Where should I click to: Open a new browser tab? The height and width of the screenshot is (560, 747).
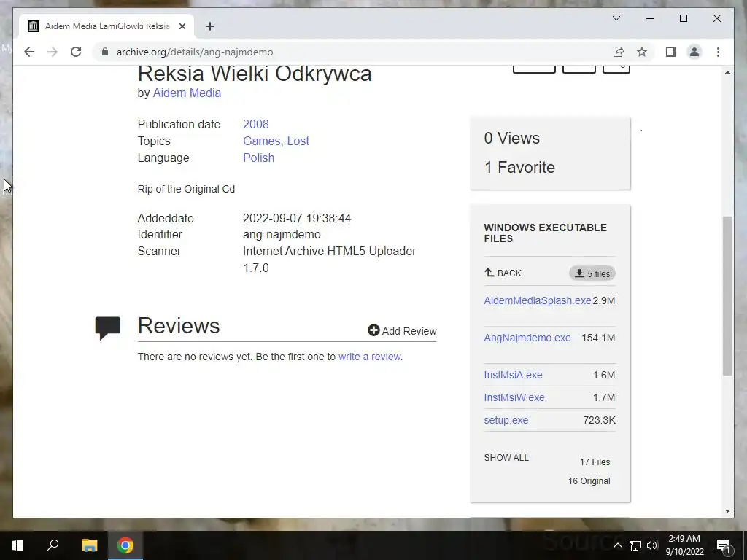[209, 26]
